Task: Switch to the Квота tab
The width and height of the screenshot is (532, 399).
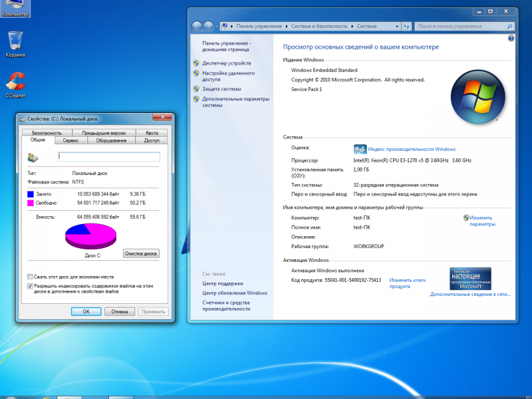Action: point(152,132)
